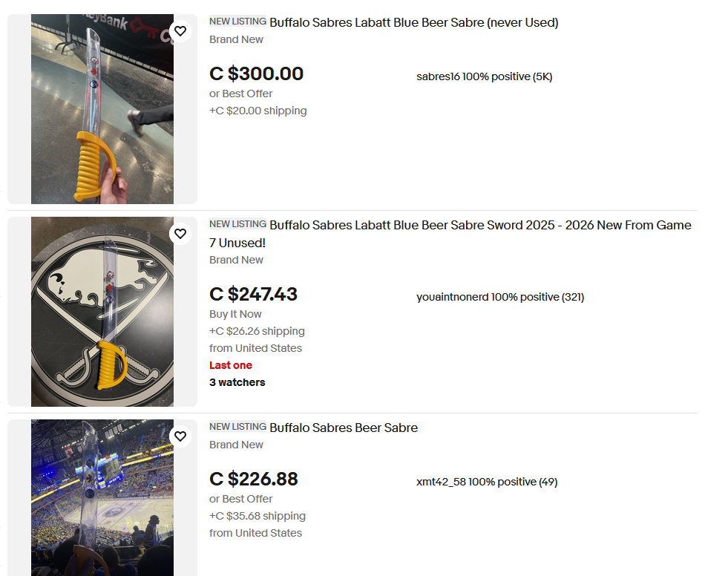This screenshot has height=576, width=728.
Task: View the sabre photo held over arena floor
Action: (x=102, y=108)
